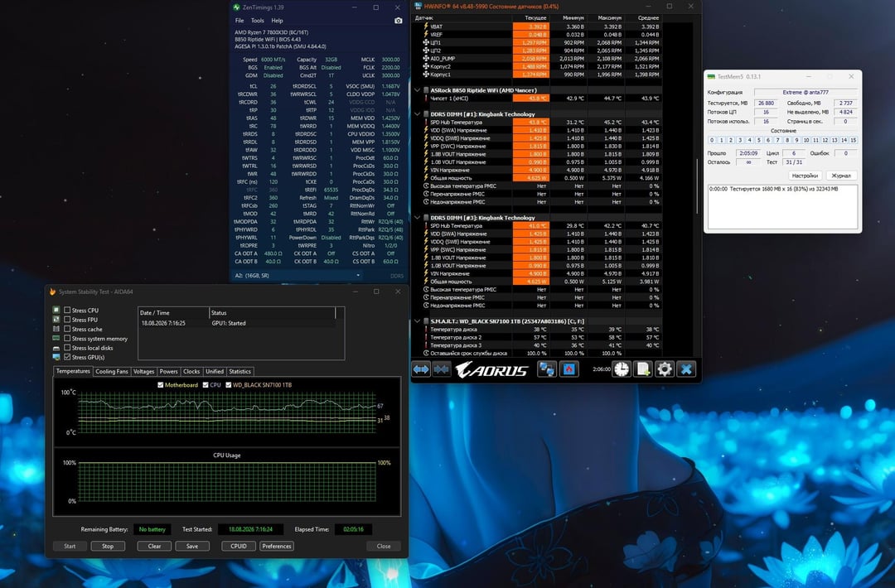
Task: Toggle WD_BLACK SN7100 1TB graph checkbox
Action: [229, 385]
